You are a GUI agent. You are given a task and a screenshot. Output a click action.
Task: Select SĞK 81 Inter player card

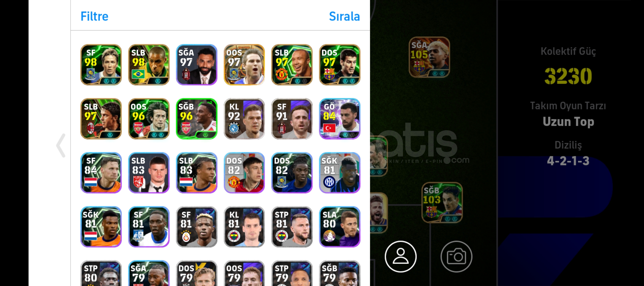[340, 173]
